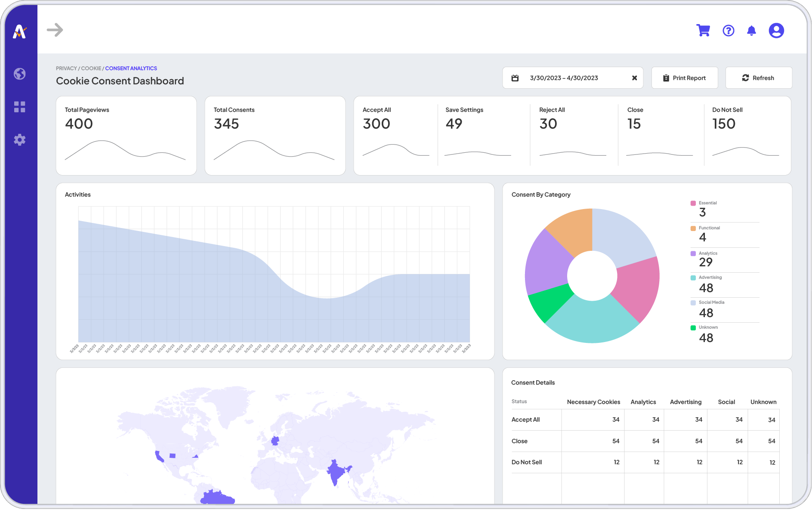Click the Save Settings value 49
812x521 pixels.
point(454,124)
